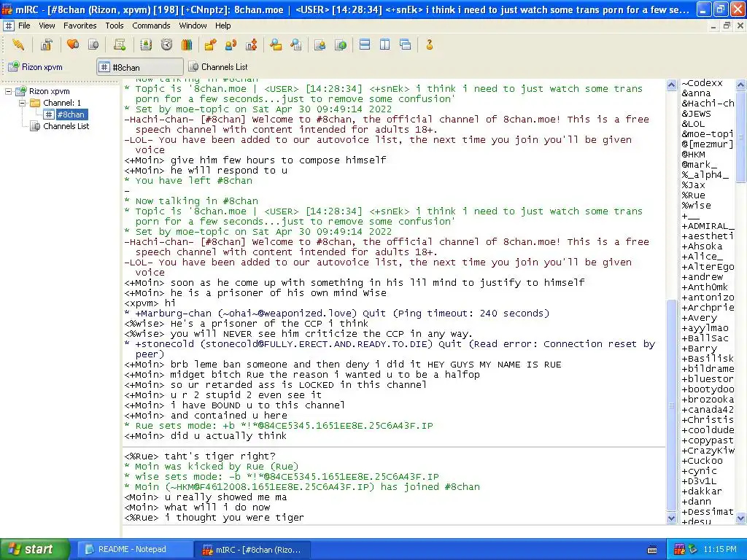
Task: Select Channels List in the treebar
Action: click(x=66, y=126)
